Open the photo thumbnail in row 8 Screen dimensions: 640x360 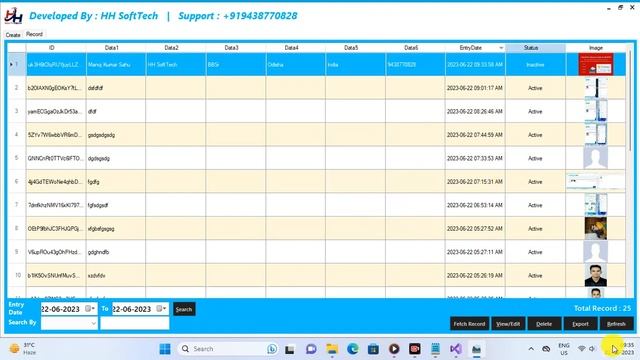coord(596,229)
